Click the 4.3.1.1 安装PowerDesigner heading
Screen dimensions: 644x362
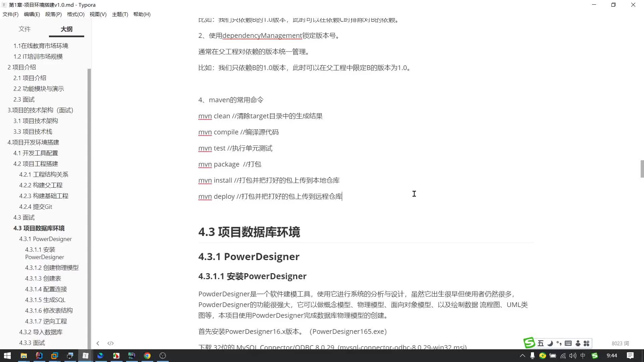coord(252,276)
